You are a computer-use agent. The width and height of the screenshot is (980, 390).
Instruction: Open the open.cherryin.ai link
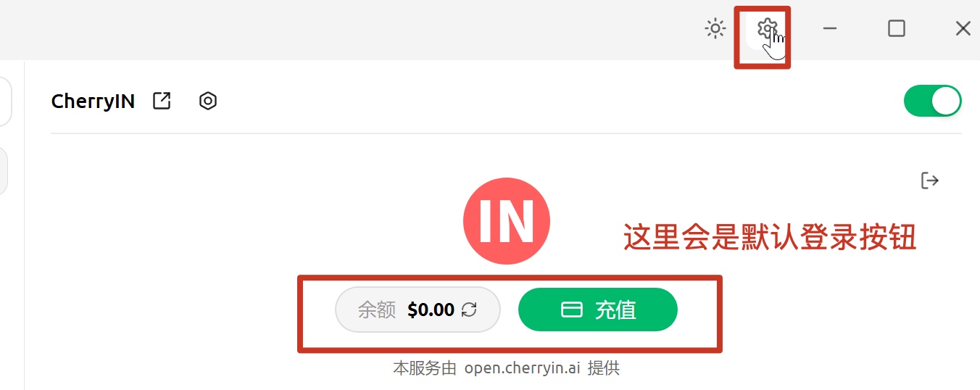(522, 368)
